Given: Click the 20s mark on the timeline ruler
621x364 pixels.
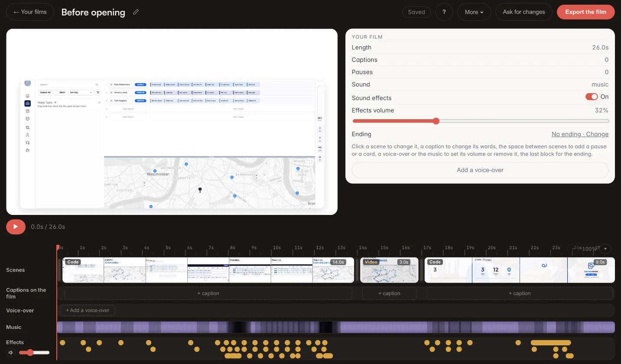Looking at the screenshot, I should point(492,248).
